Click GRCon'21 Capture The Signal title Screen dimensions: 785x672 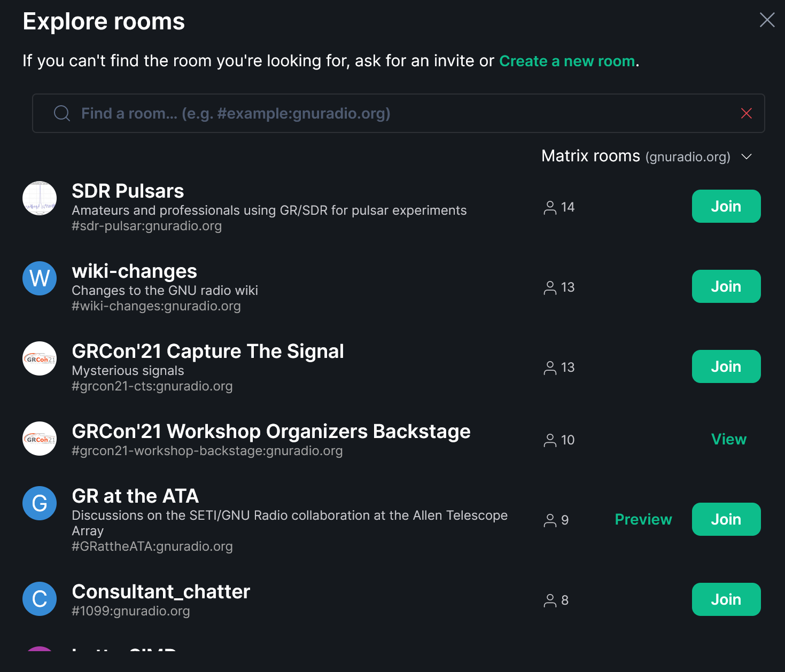coord(208,351)
